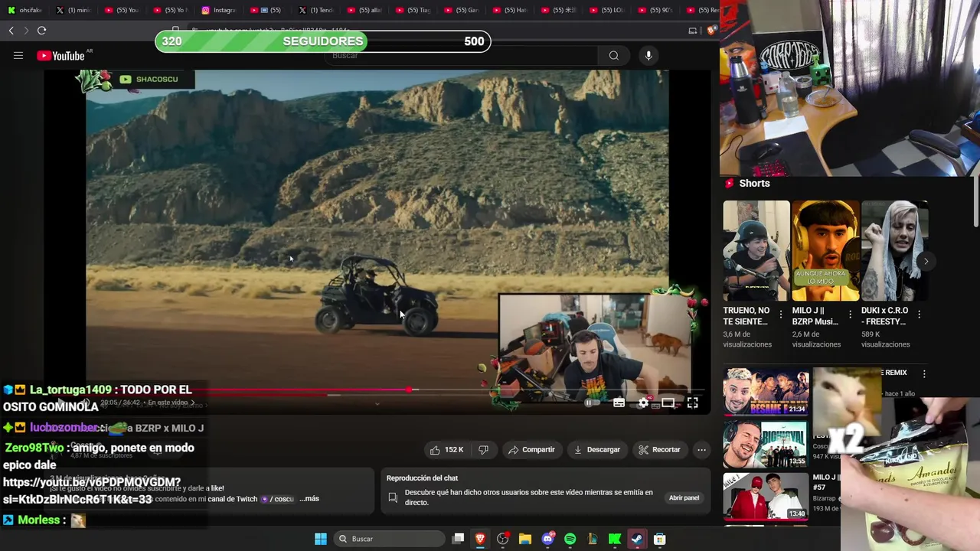The width and height of the screenshot is (980, 551).
Task: Switch to the (55) 90's browser tab
Action: [655, 10]
